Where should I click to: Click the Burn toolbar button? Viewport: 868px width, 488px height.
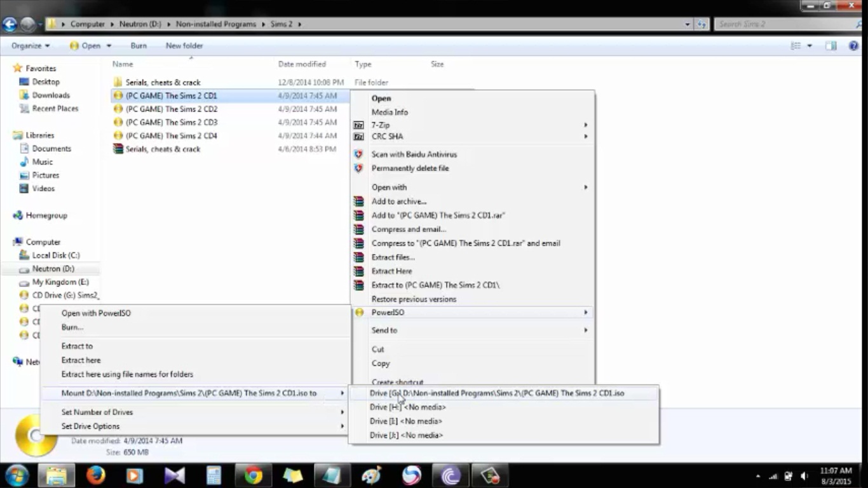click(139, 46)
